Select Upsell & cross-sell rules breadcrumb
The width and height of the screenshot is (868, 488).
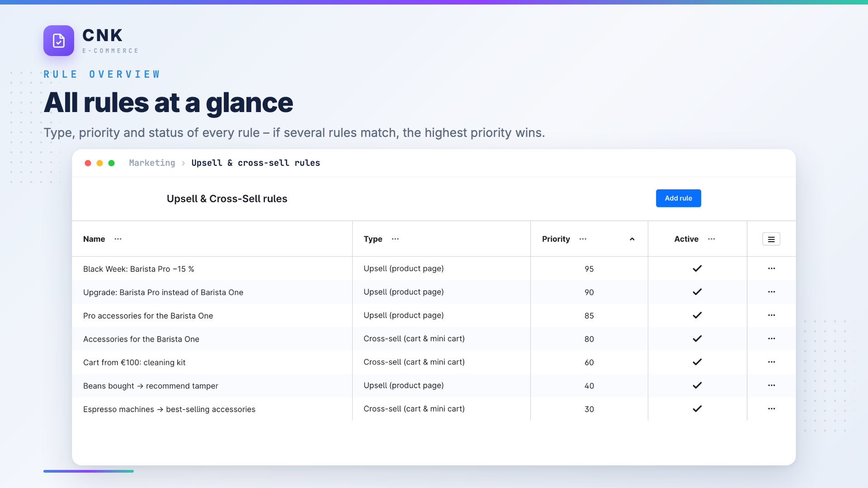pos(255,163)
